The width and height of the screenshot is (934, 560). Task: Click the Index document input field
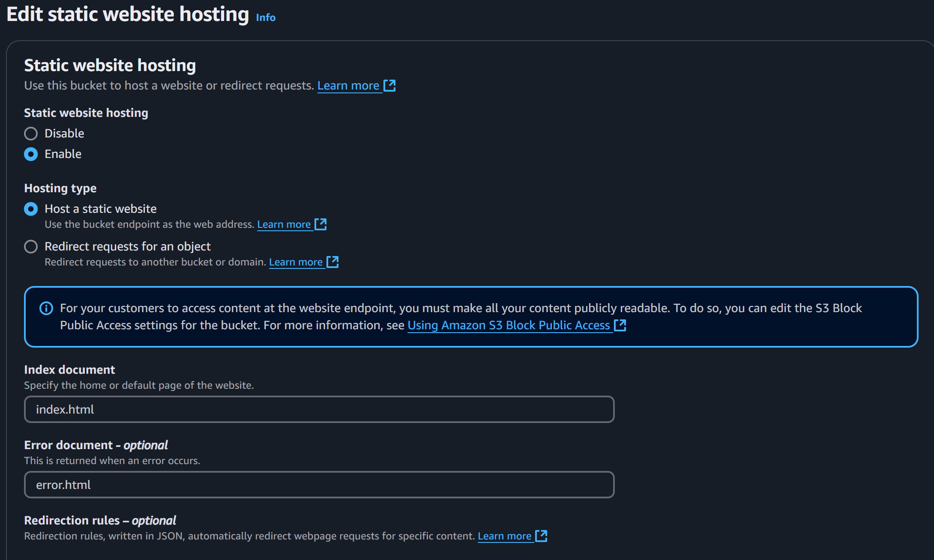319,409
